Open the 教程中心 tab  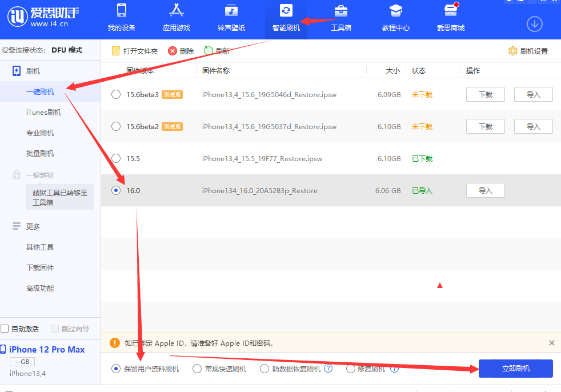click(x=396, y=18)
